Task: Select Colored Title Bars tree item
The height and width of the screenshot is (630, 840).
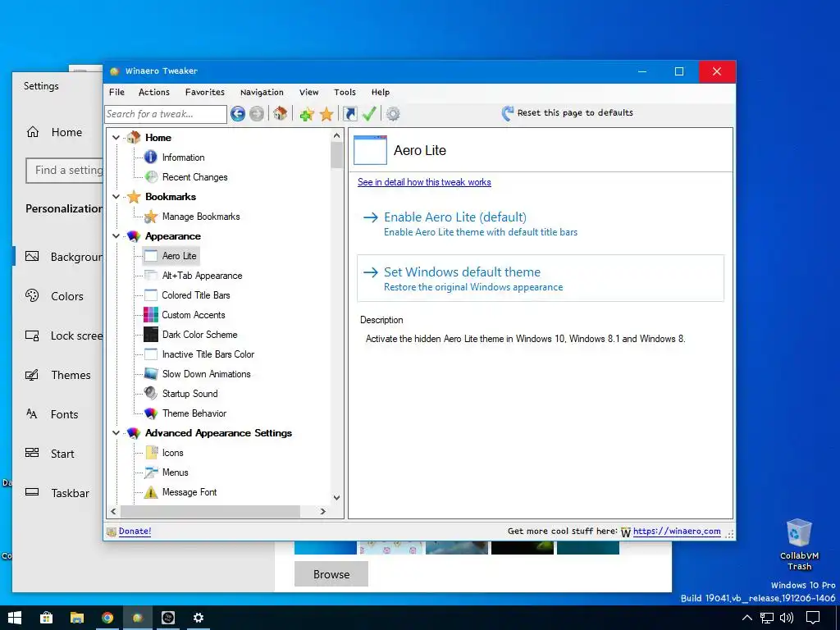Action: pyautogui.click(x=196, y=295)
